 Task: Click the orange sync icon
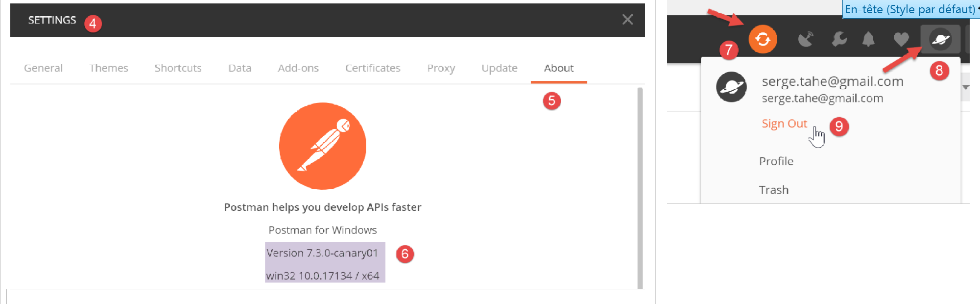coord(763,39)
